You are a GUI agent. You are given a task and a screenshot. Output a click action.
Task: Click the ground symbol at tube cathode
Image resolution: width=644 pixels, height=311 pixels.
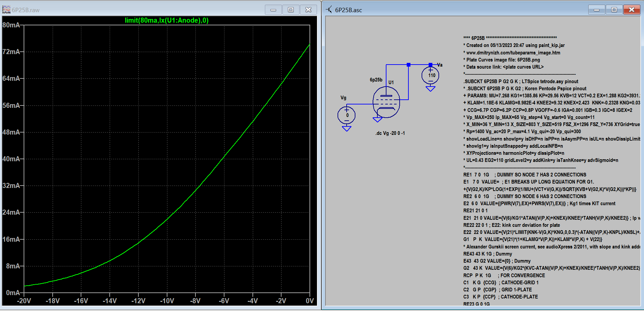pos(378,119)
